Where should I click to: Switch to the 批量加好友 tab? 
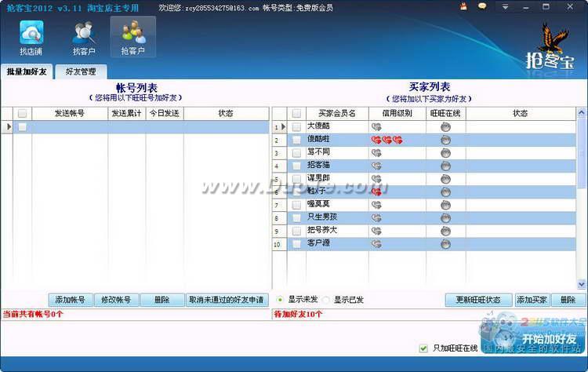[27, 71]
